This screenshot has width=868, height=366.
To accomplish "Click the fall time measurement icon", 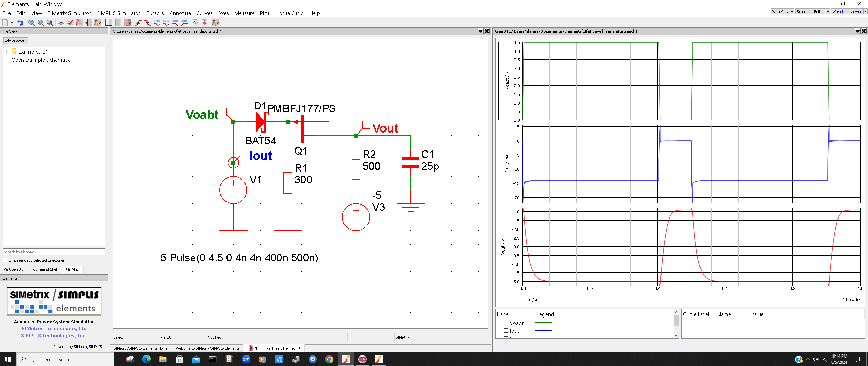I will point(147,23).
